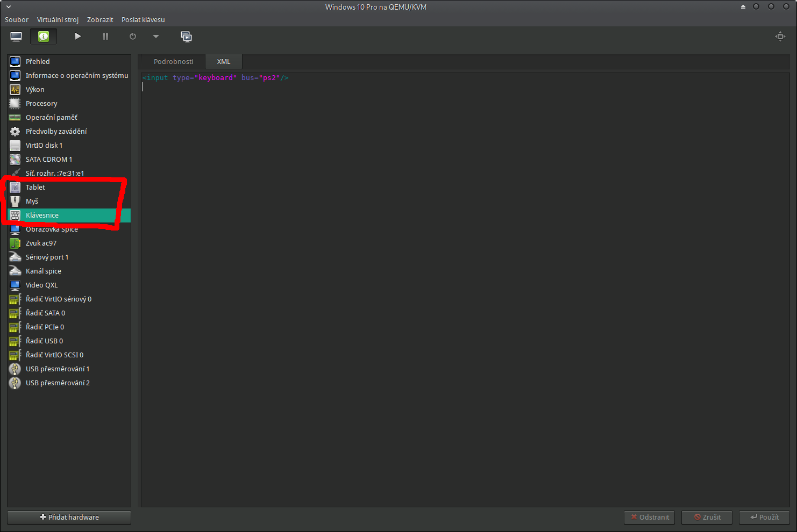Select Zvuk ac97 sound icon
The width and height of the screenshot is (797, 532).
tap(15, 243)
